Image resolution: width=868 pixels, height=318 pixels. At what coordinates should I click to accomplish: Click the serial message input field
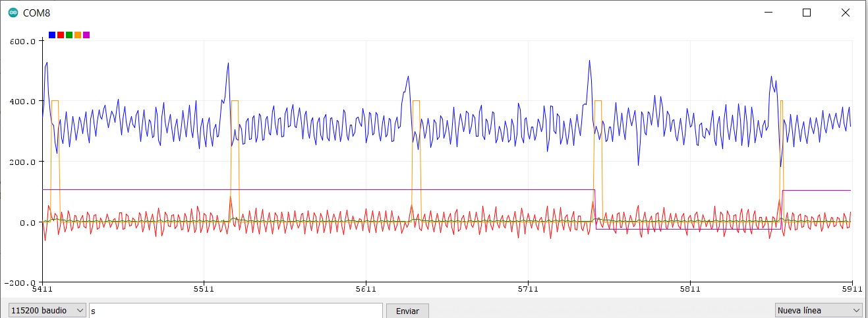[235, 310]
